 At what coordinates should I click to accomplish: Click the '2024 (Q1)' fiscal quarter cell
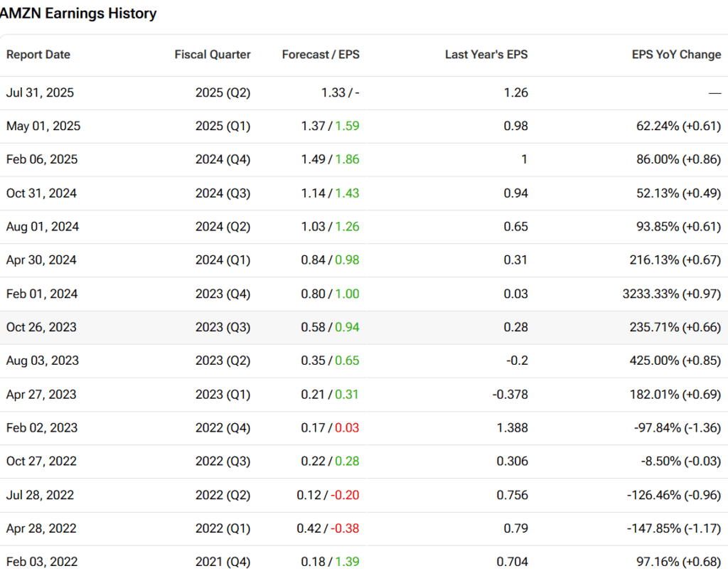(x=223, y=260)
